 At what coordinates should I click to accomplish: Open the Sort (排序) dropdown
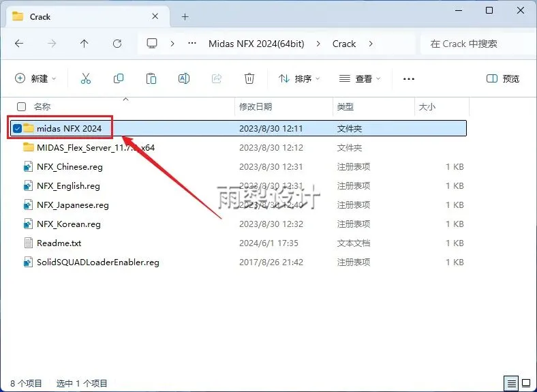[299, 79]
